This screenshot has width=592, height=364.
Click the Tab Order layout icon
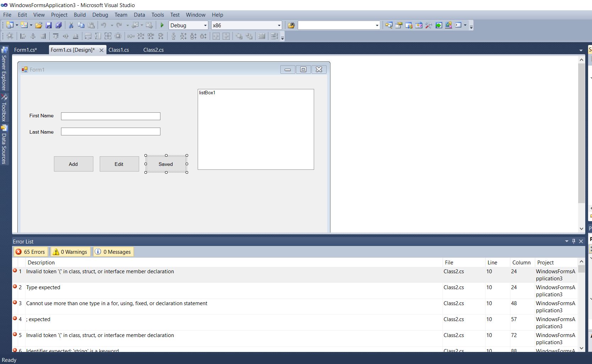click(x=274, y=36)
